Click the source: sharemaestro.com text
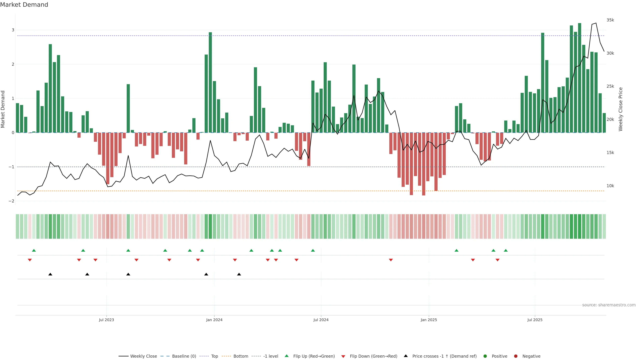The height and width of the screenshot is (362, 644). (x=609, y=305)
